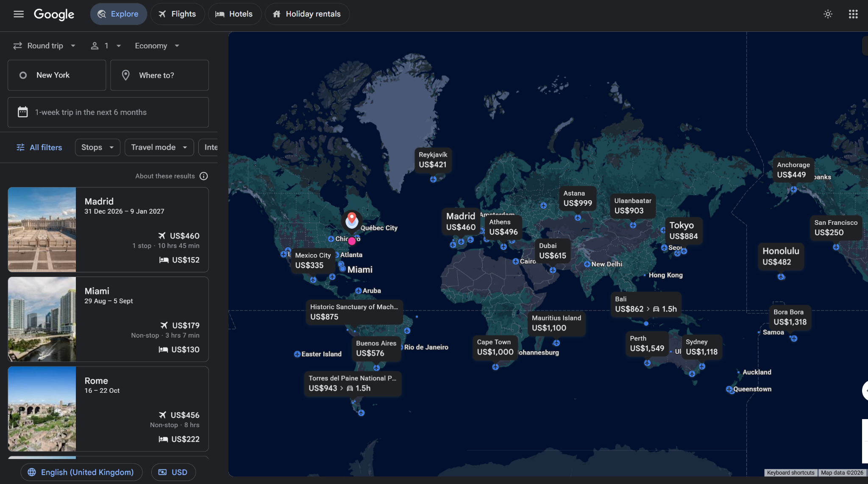Click the Queenstown airport icon

coord(729,389)
